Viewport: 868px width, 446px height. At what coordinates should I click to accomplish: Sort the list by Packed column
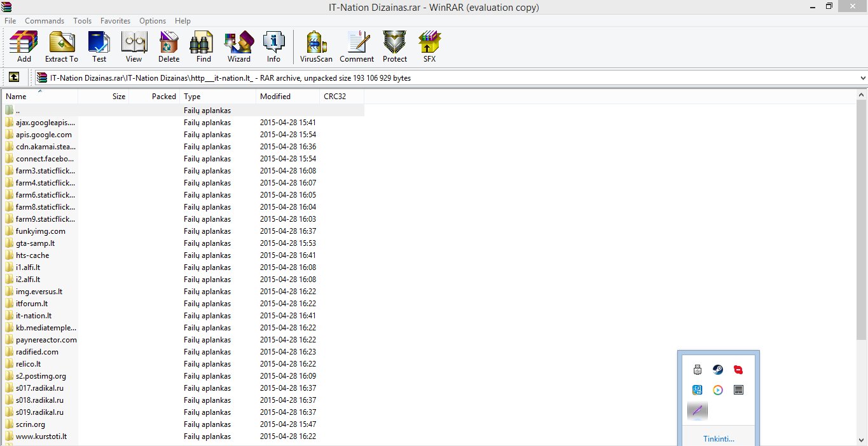pos(155,97)
